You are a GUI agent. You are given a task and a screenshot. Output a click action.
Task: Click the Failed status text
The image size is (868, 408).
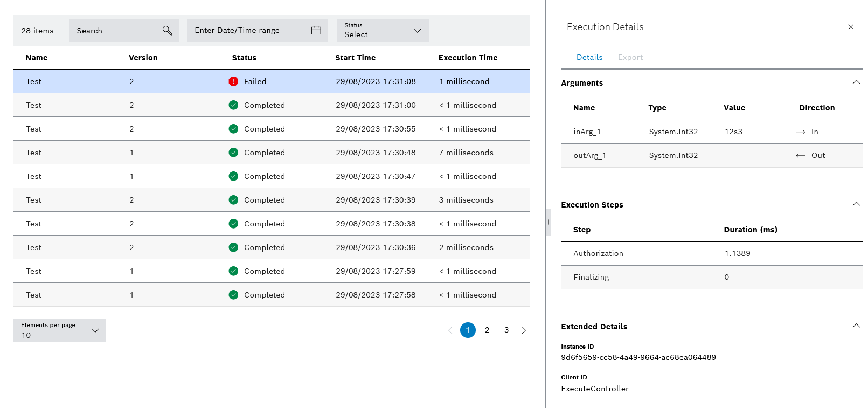(255, 81)
